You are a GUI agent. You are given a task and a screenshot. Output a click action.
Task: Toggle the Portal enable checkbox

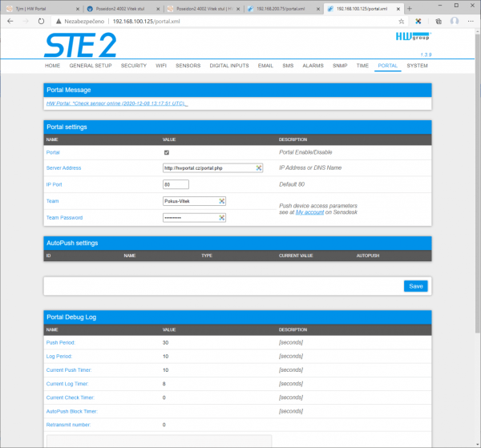click(166, 151)
